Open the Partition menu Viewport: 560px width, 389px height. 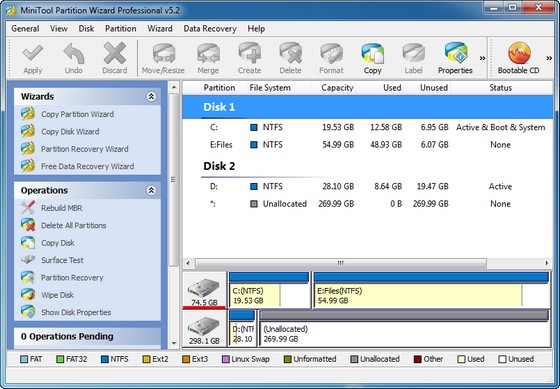point(120,29)
